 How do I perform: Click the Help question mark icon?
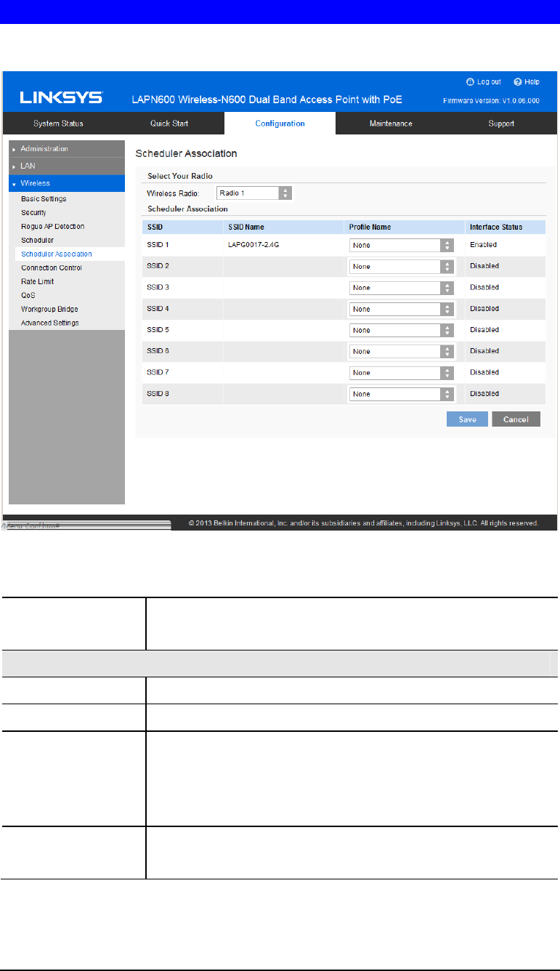[x=518, y=82]
